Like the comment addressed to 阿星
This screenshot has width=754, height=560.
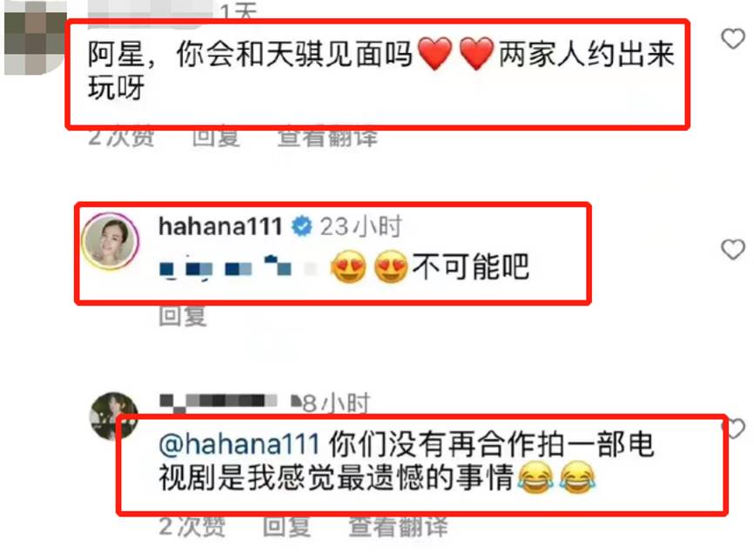click(x=733, y=38)
